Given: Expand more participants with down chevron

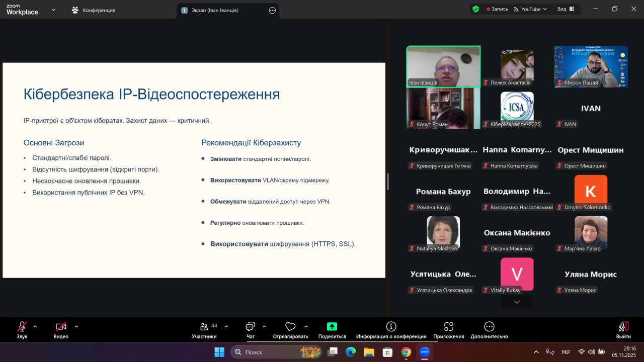Looking at the screenshot, I should 517,302.
